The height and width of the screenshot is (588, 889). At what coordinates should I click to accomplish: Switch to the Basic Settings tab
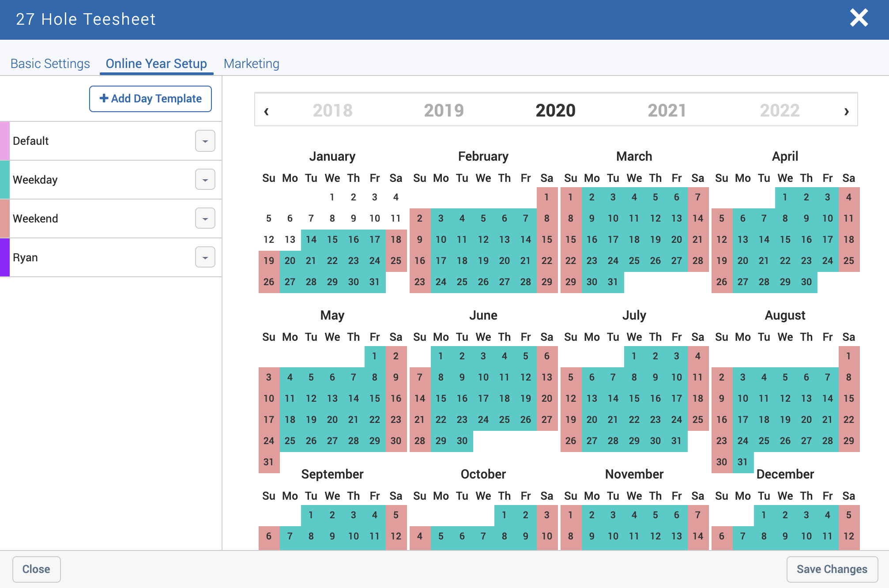pyautogui.click(x=50, y=64)
